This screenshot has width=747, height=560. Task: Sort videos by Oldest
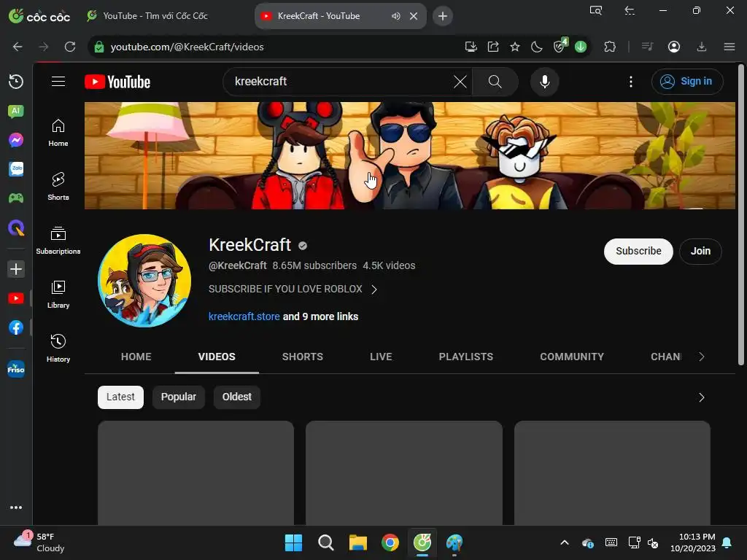pyautogui.click(x=237, y=397)
